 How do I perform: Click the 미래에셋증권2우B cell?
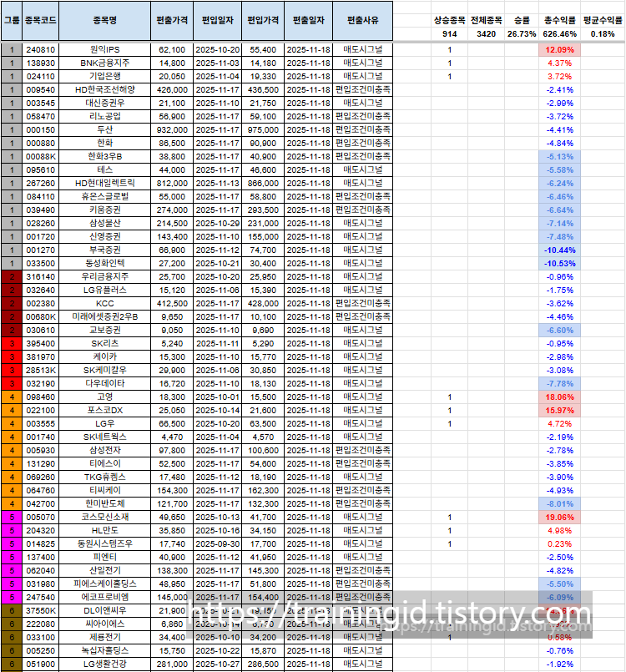(105, 316)
